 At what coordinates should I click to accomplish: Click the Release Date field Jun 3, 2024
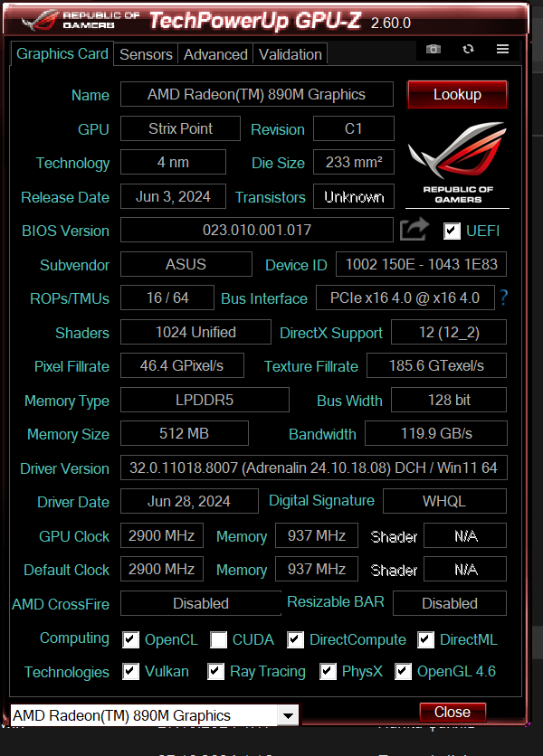coord(173,197)
